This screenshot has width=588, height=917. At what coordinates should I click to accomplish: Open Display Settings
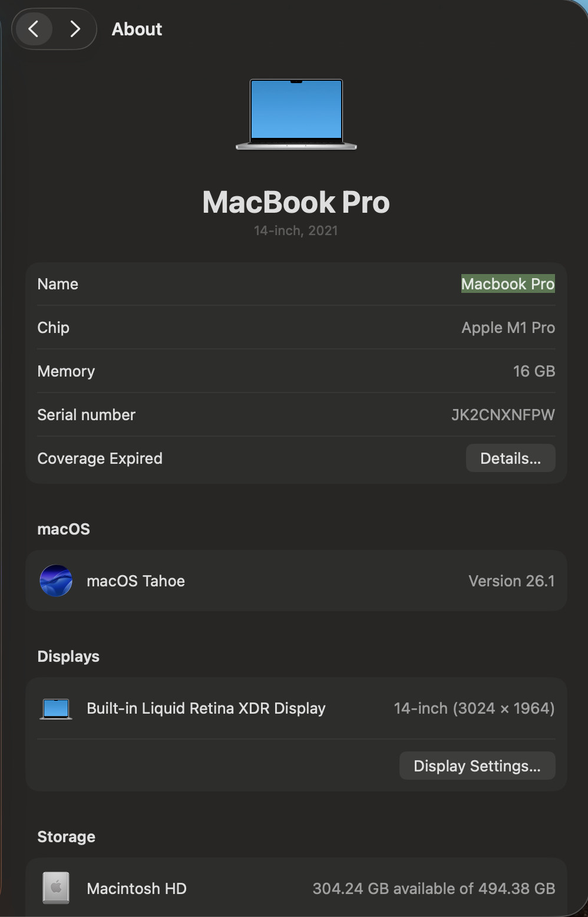[477, 766]
